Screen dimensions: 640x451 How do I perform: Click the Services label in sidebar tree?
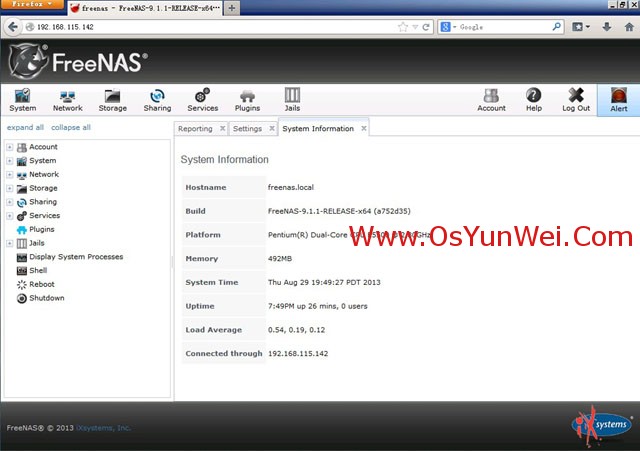[x=44, y=216]
